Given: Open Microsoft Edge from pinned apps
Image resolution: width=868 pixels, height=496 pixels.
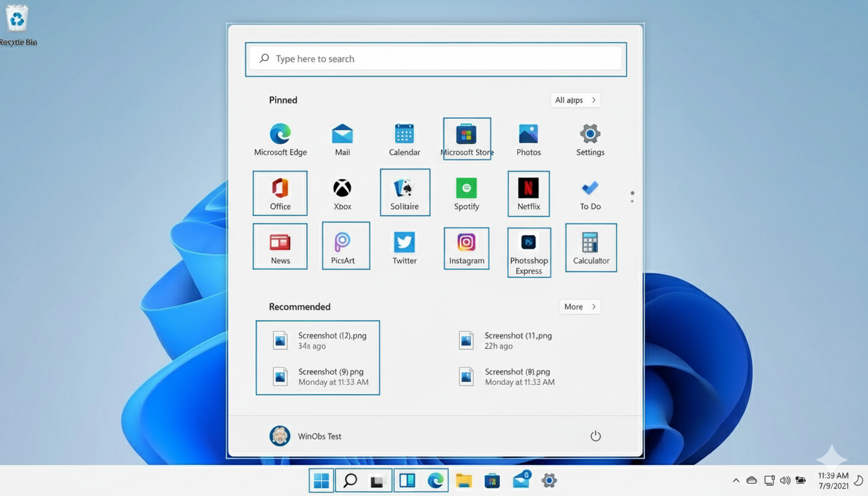Looking at the screenshot, I should point(280,139).
